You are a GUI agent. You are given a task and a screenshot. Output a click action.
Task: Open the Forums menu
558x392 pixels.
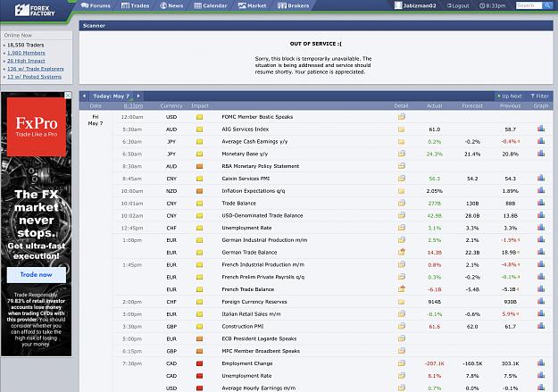[96, 5]
